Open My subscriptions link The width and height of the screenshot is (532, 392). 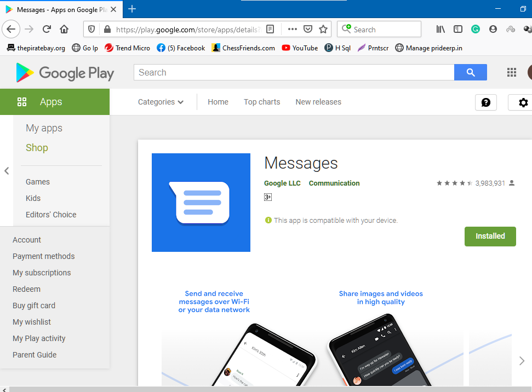tap(42, 273)
